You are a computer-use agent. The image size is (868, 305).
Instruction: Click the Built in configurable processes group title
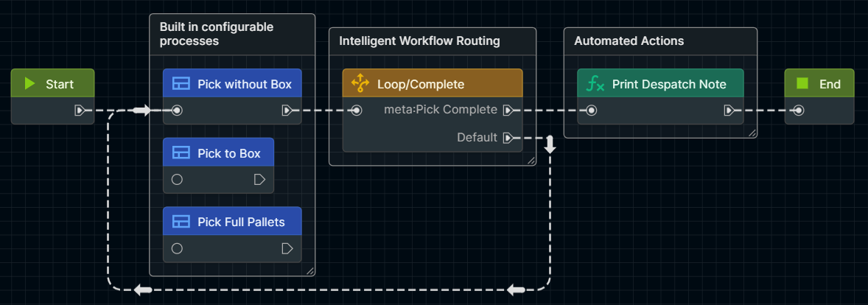[x=217, y=34]
